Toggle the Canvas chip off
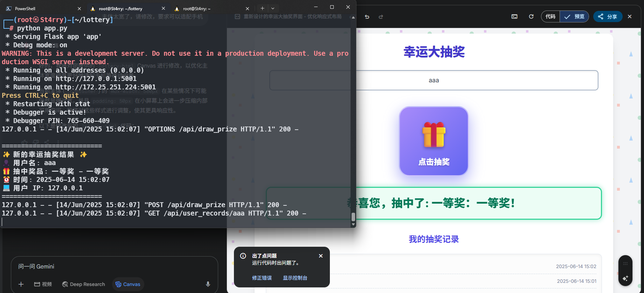The width and height of the screenshot is (644, 293). 128,284
